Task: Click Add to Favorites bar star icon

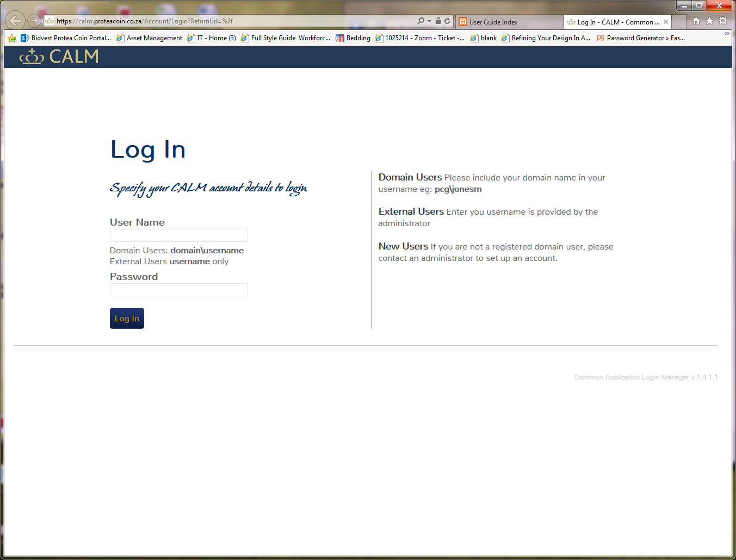Action: coord(12,38)
